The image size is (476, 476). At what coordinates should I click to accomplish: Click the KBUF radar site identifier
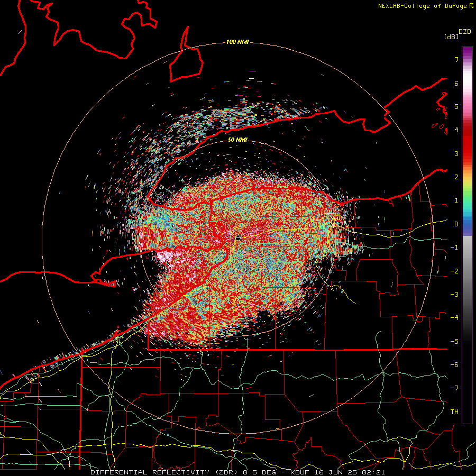click(300, 472)
